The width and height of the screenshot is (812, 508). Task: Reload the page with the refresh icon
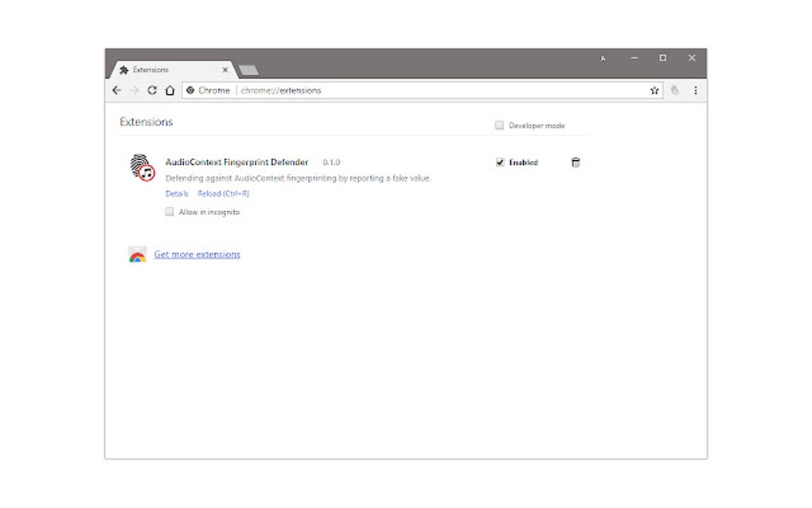click(x=151, y=90)
